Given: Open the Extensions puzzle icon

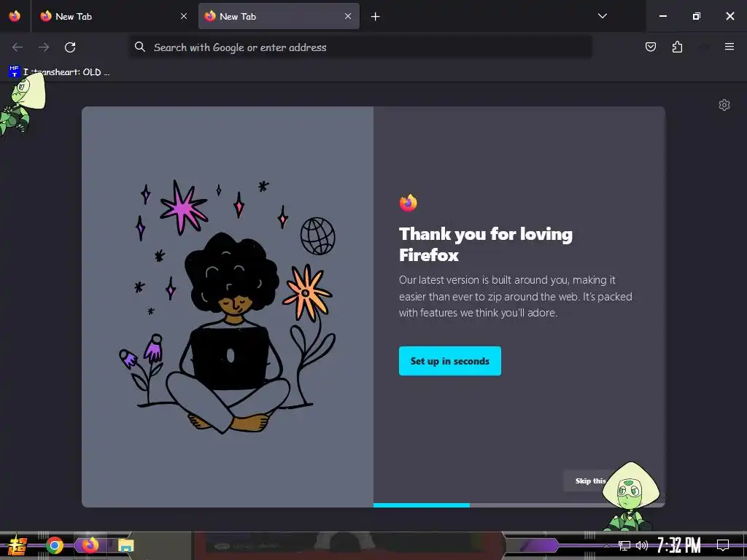Looking at the screenshot, I should [x=677, y=47].
